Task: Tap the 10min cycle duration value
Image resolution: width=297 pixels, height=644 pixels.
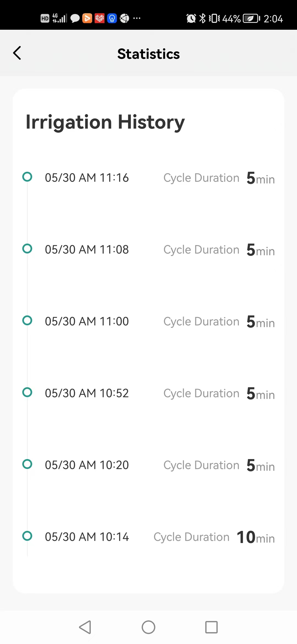Action: 256,537
